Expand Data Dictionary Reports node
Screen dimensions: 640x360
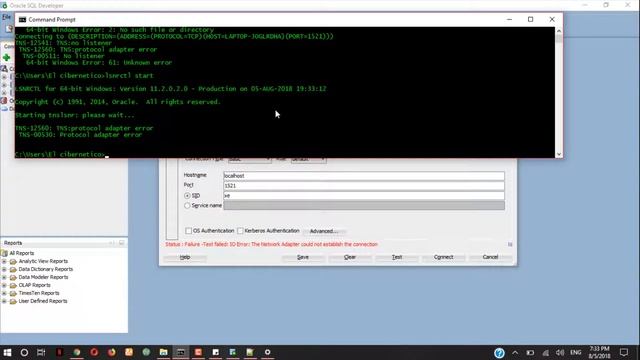(x=4, y=269)
